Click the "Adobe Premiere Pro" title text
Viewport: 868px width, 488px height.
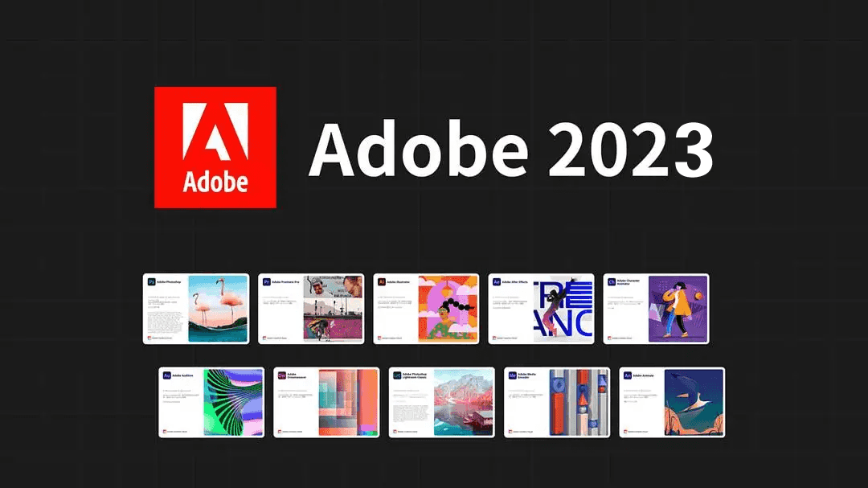tap(285, 282)
